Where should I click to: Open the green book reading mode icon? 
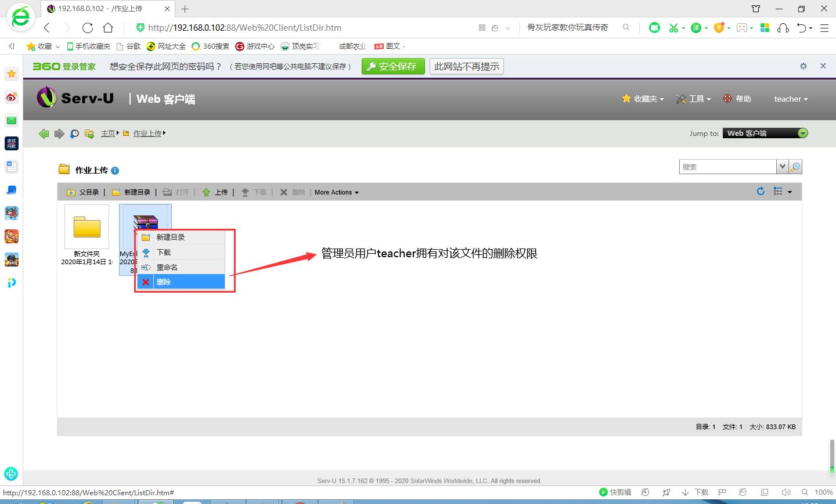pos(654,27)
